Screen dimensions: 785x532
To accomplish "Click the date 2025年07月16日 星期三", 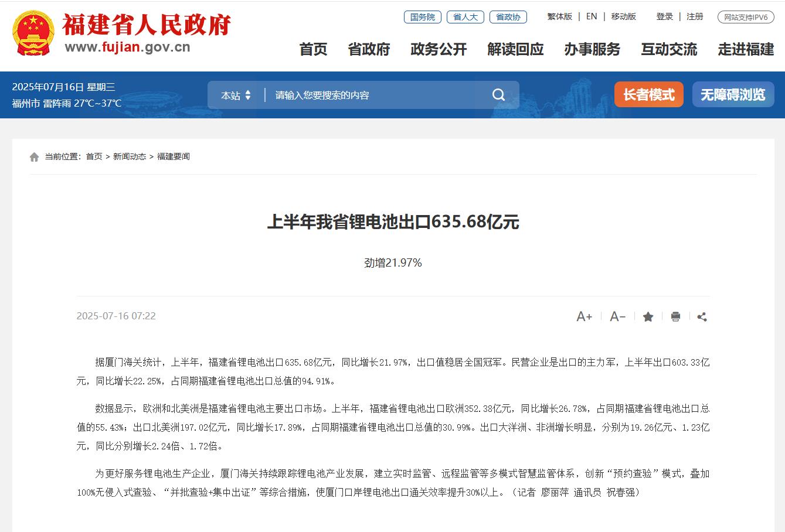I will tap(63, 87).
